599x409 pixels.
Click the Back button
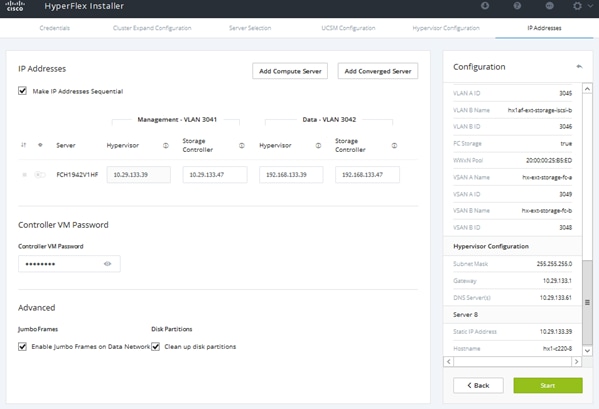[x=478, y=385]
